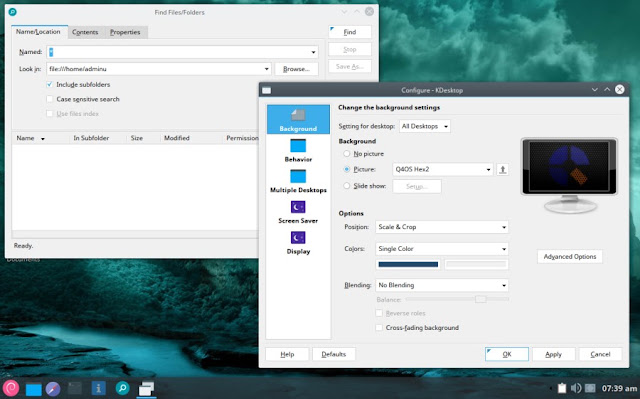Switch to the Contents tab
640x399 pixels.
click(x=85, y=32)
